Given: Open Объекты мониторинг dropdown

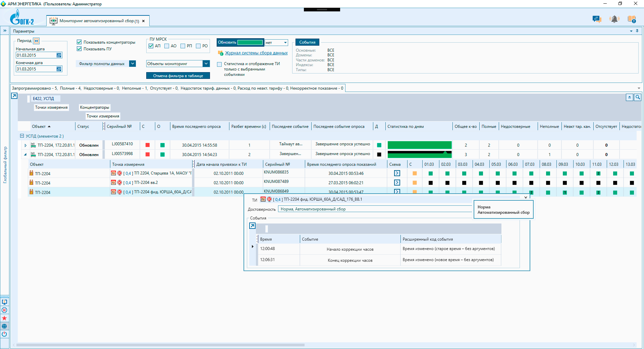Looking at the screenshot, I should coord(206,64).
